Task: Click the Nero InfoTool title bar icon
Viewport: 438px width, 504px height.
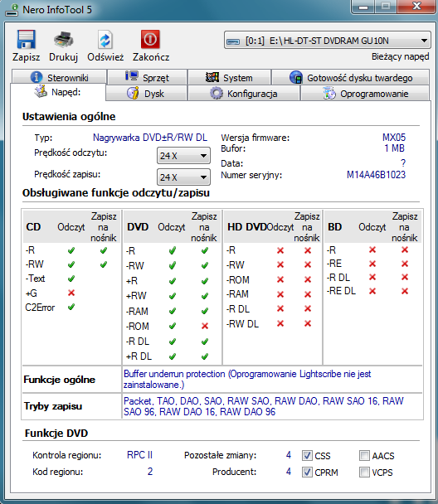Action: [12, 10]
